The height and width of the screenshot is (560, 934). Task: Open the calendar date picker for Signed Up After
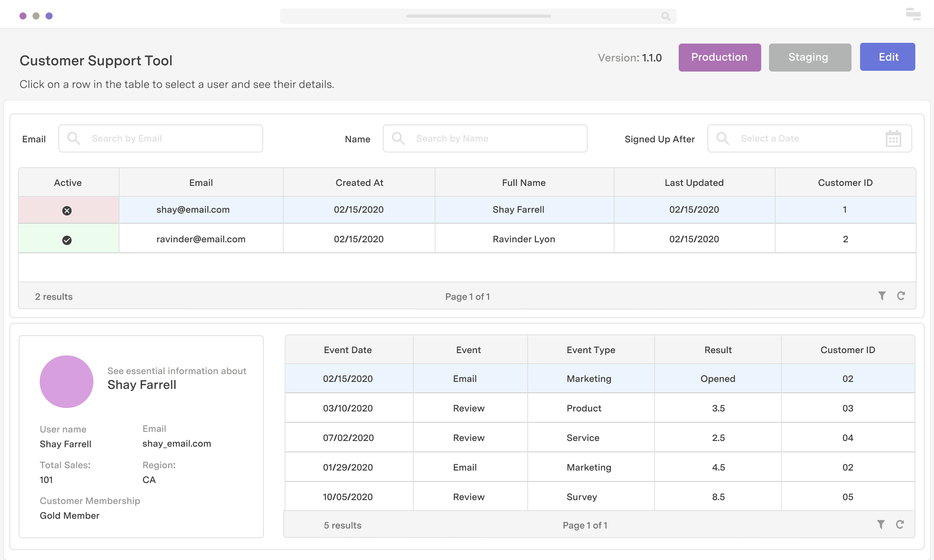(893, 138)
